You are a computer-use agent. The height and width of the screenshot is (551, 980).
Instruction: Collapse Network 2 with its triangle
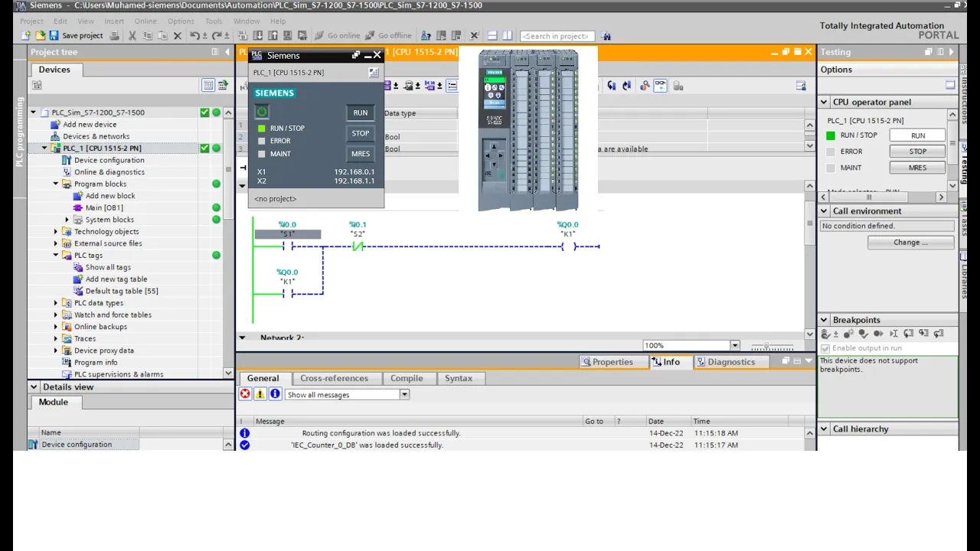[243, 337]
